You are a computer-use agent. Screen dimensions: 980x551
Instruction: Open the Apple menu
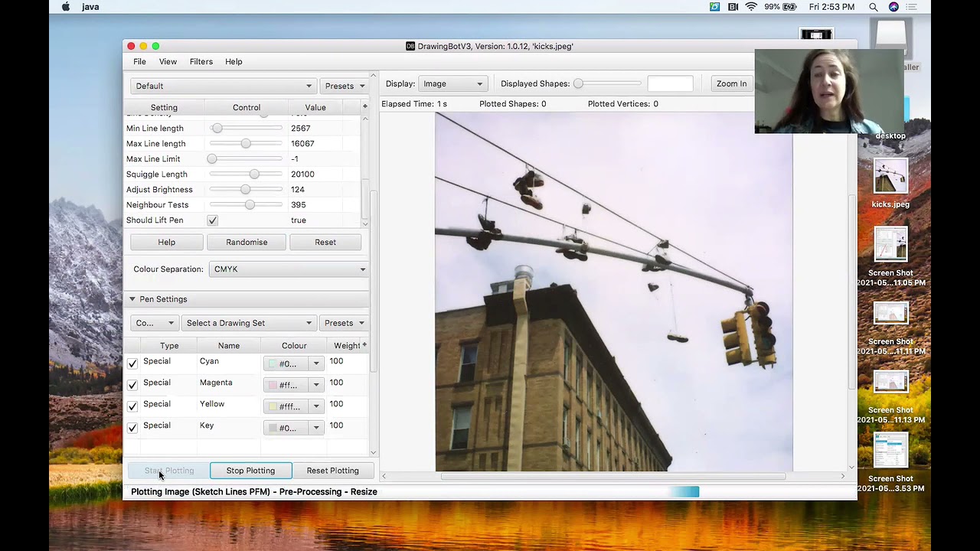tap(66, 7)
